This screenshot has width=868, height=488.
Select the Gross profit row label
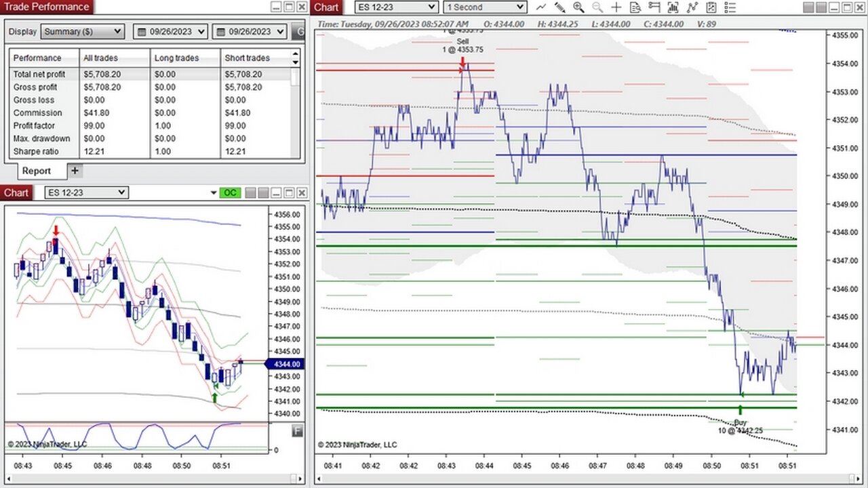pos(35,87)
